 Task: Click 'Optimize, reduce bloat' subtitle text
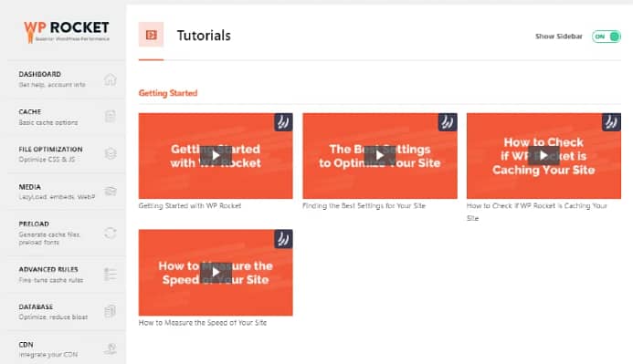point(53,317)
